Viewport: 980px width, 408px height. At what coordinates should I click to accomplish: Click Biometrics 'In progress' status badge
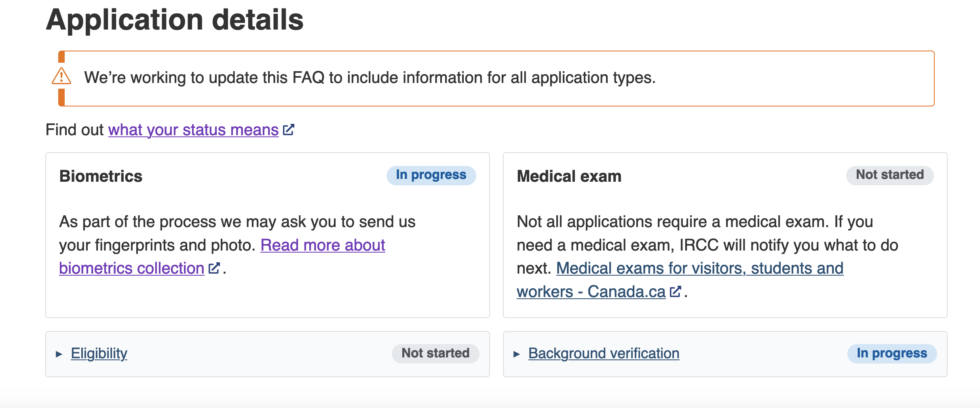pyautogui.click(x=431, y=175)
